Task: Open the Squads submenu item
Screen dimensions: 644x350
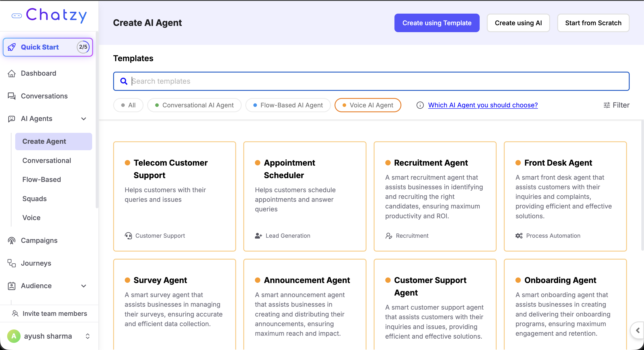Action: (34, 199)
